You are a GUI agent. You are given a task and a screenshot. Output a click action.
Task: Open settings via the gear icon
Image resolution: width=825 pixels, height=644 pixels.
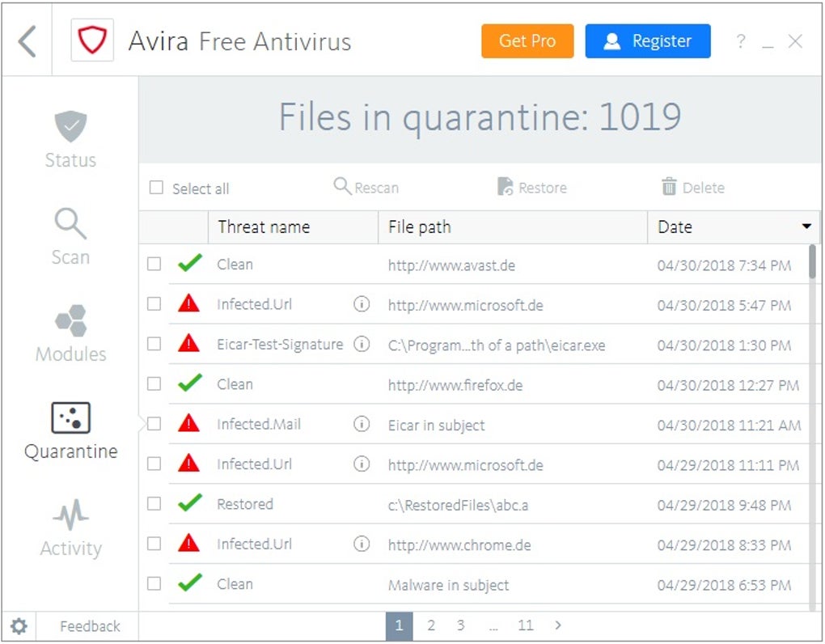19,626
